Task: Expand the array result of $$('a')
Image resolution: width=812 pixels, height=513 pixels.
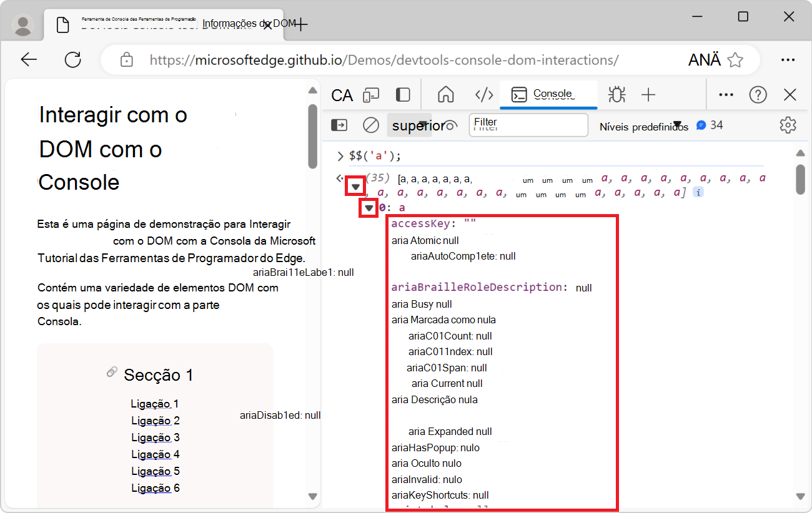Action: coord(355,185)
